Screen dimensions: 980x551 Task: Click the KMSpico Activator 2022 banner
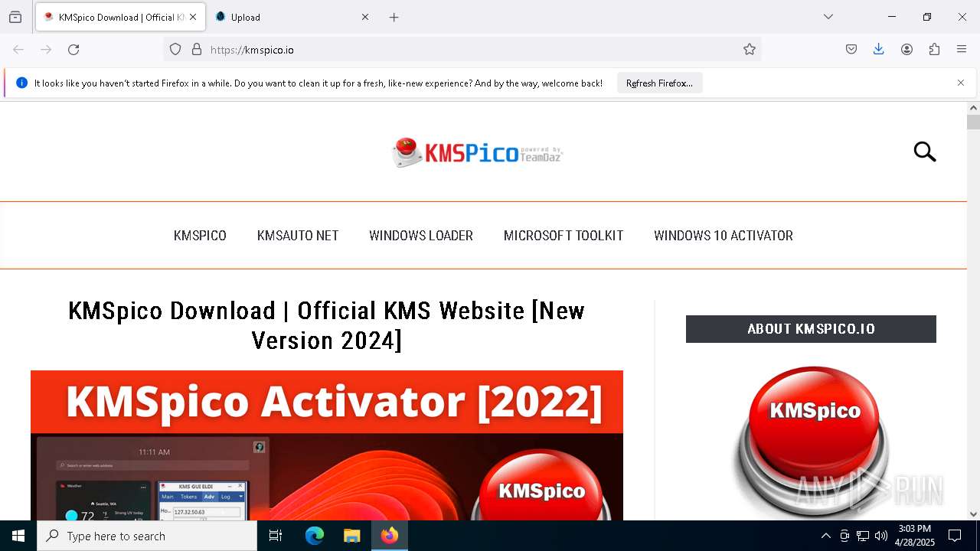tap(327, 445)
